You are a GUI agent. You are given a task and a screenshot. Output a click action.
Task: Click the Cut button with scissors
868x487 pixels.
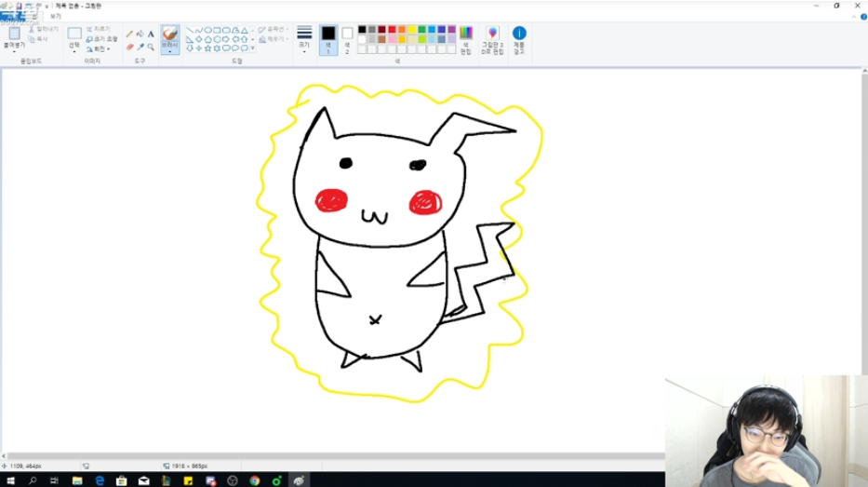tap(43, 29)
